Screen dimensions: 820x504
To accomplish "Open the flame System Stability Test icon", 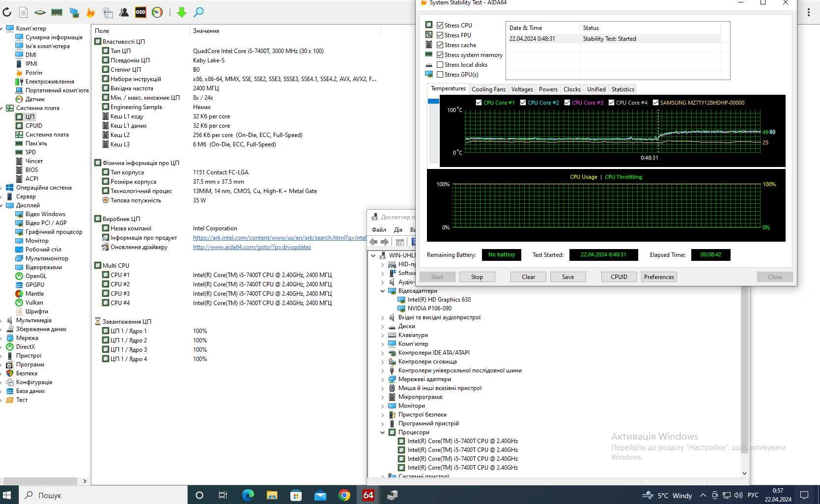I will (90, 12).
